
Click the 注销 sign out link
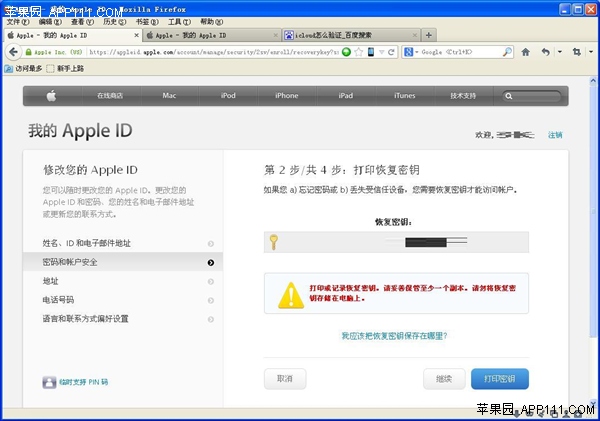(x=555, y=134)
